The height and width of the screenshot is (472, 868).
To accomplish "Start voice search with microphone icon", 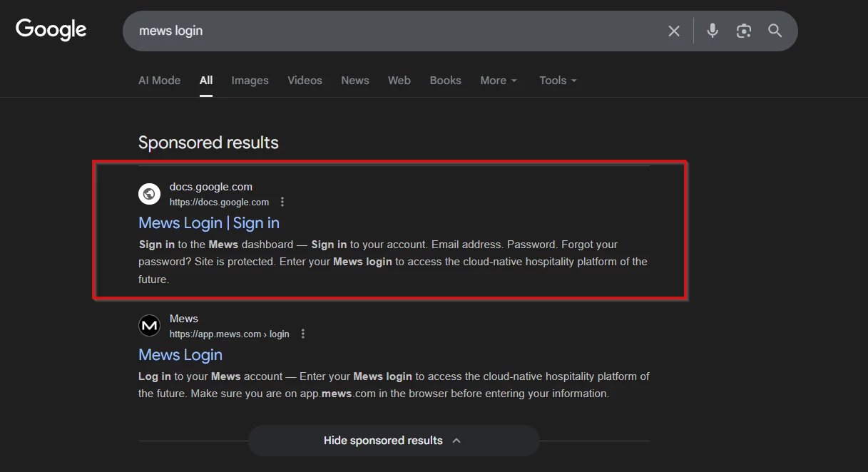I will pyautogui.click(x=712, y=31).
